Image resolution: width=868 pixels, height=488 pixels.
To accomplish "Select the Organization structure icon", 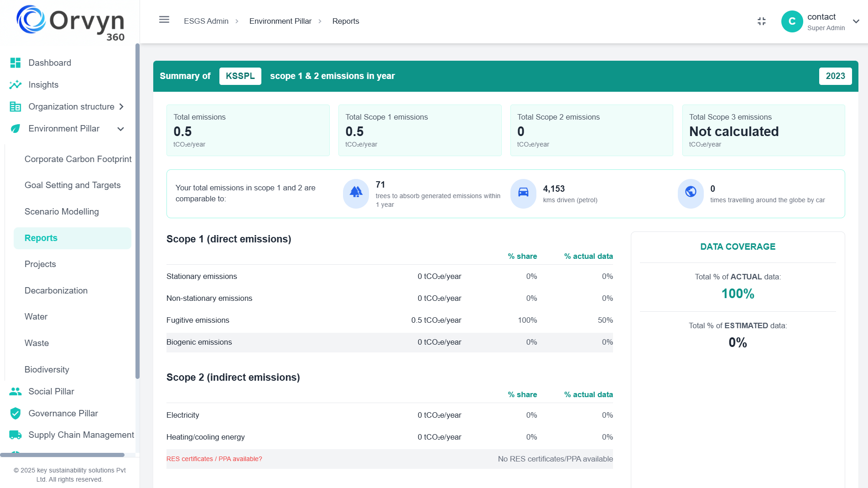I will click(16, 106).
